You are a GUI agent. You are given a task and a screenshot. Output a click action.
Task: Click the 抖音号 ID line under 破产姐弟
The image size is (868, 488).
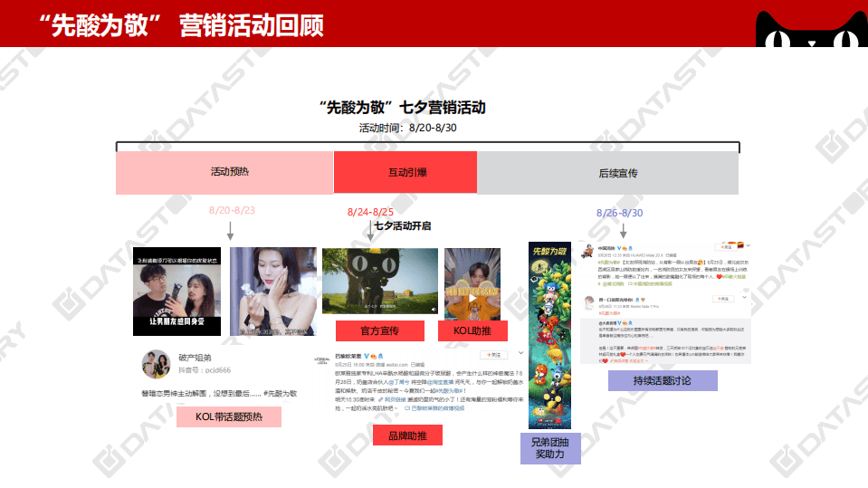[205, 370]
